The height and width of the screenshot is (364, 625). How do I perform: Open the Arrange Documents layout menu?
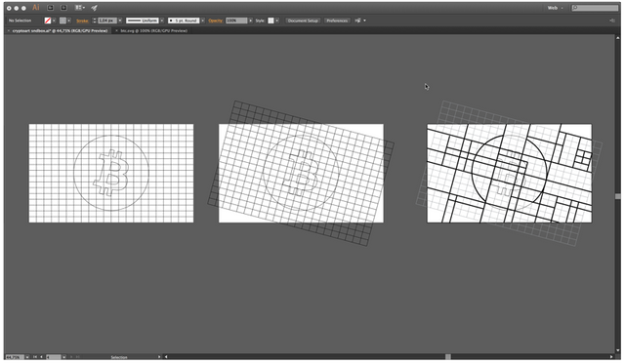pyautogui.click(x=80, y=8)
